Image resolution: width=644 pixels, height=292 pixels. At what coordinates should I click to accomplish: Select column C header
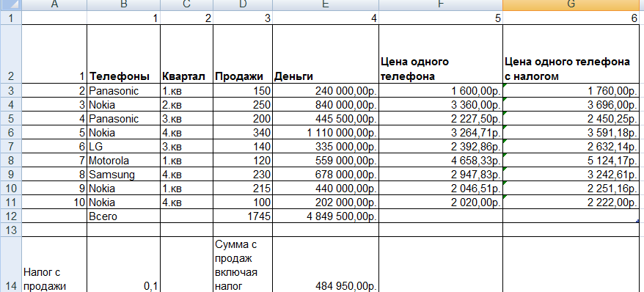[187, 5]
